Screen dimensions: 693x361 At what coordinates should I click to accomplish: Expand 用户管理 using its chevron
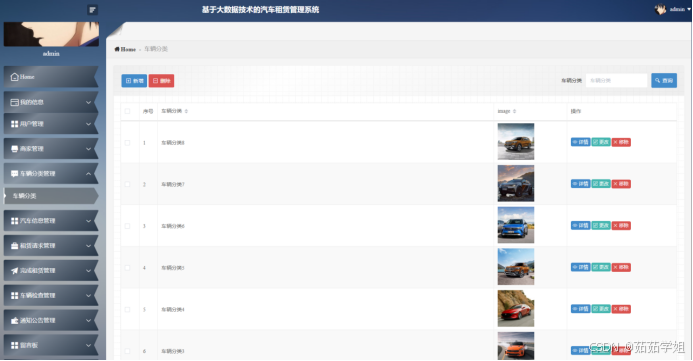click(88, 124)
